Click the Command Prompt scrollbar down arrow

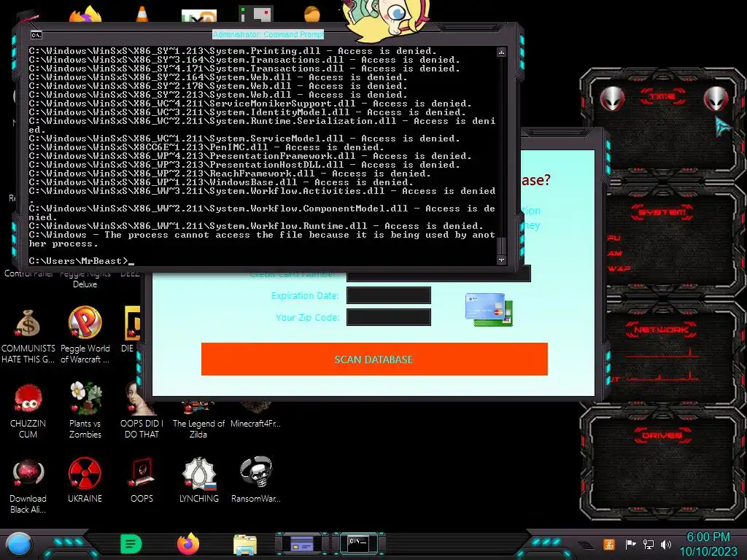pyautogui.click(x=501, y=260)
